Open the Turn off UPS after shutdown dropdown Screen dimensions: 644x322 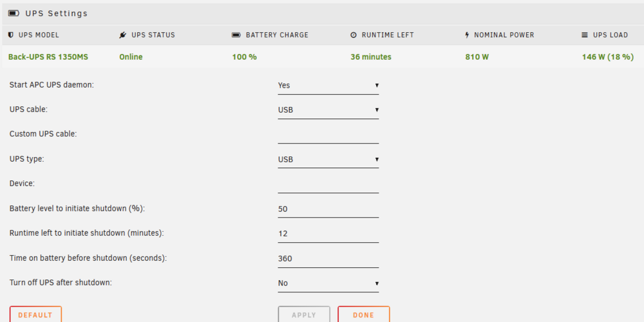click(328, 283)
